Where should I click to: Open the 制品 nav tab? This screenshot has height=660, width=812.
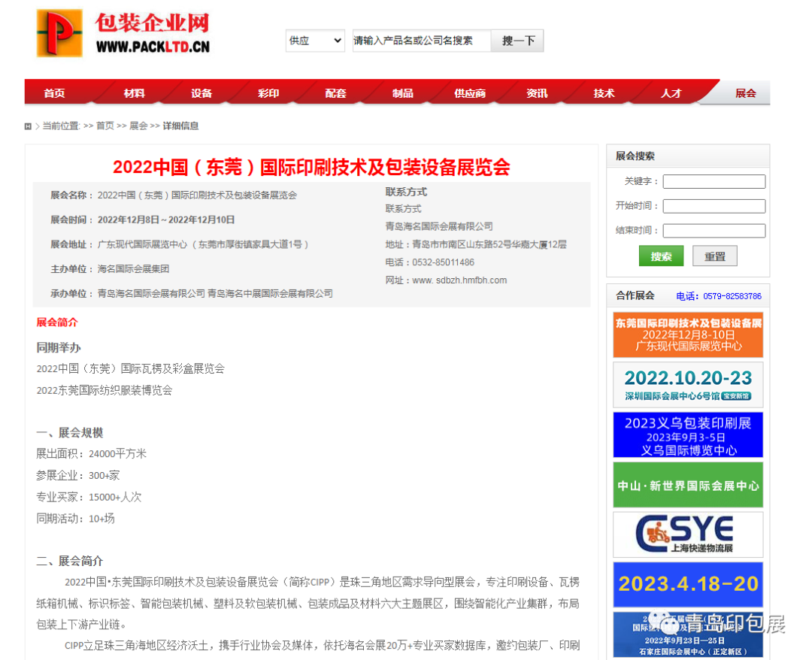(402, 93)
